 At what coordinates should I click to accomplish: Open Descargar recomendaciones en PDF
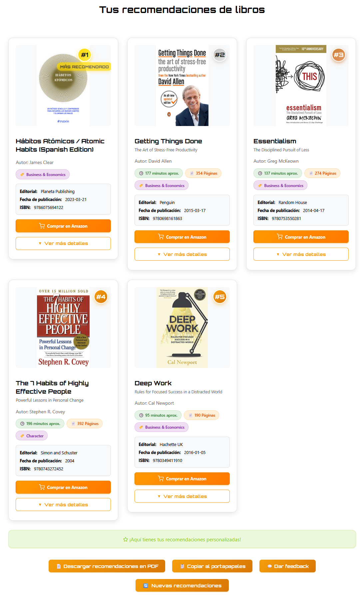(107, 566)
